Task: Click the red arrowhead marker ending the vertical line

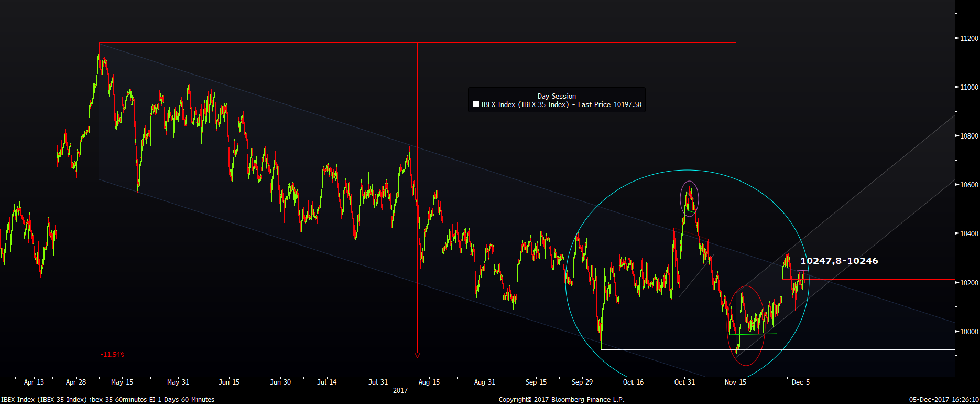Action: coord(417,355)
